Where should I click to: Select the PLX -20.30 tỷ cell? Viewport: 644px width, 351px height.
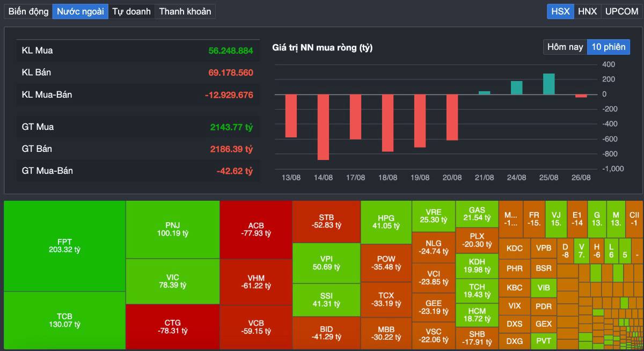click(477, 240)
